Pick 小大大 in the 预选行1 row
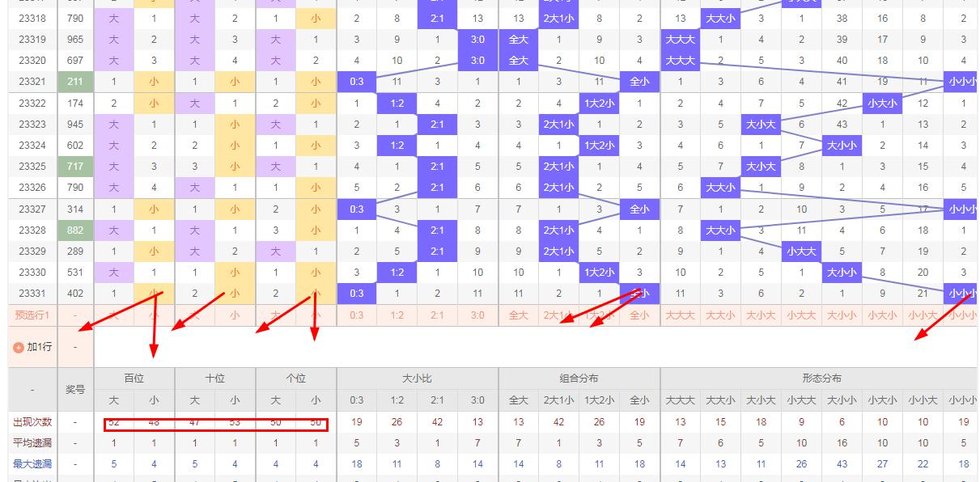This screenshot has height=482, width=980. (801, 315)
